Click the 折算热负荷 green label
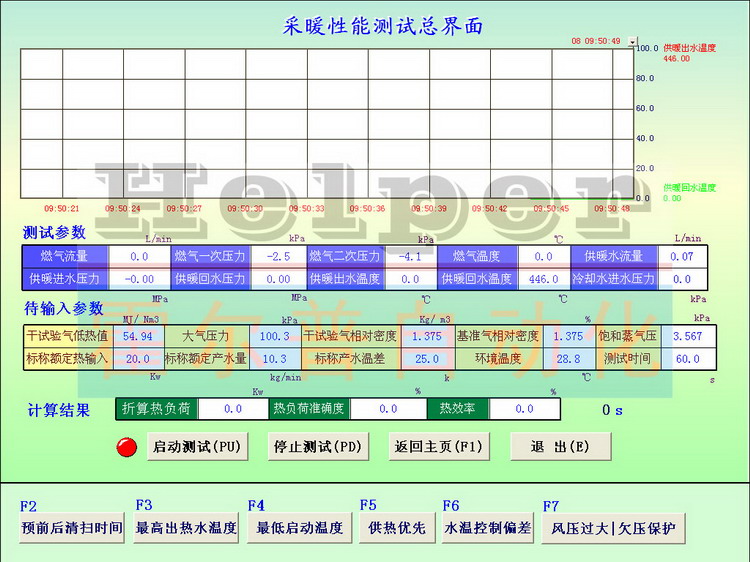 pos(156,409)
